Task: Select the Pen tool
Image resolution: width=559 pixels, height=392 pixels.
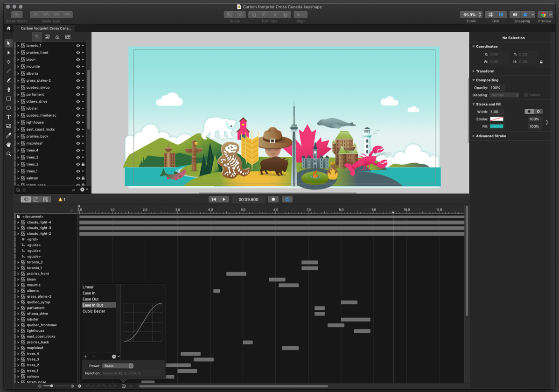Action: click(x=8, y=89)
